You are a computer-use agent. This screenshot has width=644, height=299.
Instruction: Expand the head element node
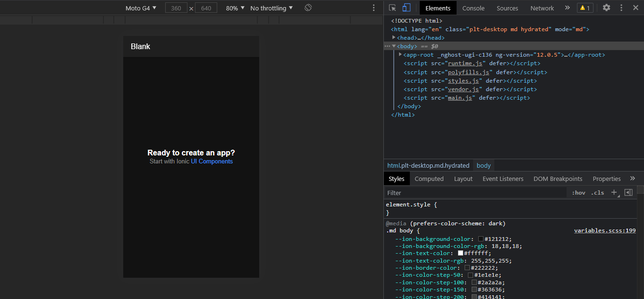394,37
